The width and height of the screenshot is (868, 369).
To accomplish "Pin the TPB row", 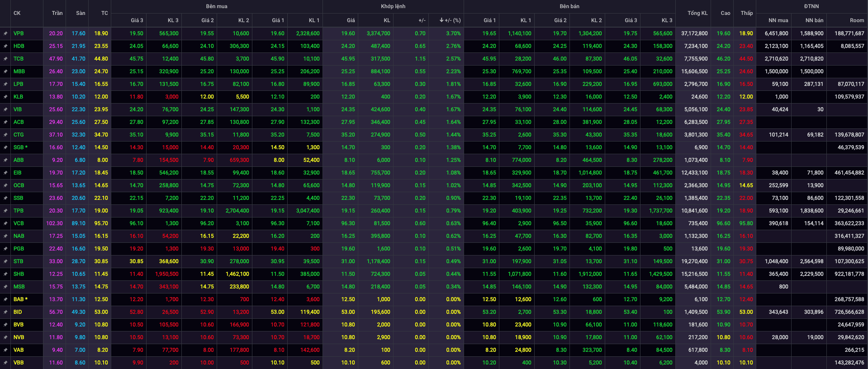I will [5, 211].
